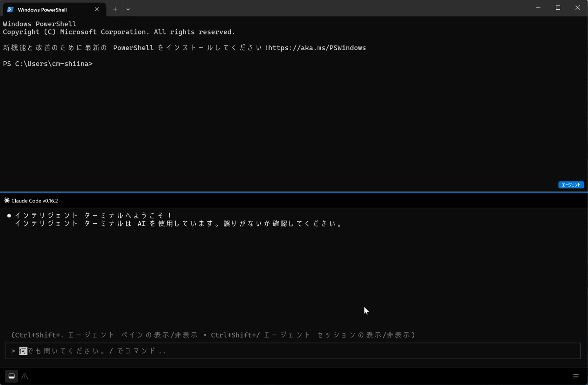Click the Claude Code v0.16.2 header title

coord(34,201)
